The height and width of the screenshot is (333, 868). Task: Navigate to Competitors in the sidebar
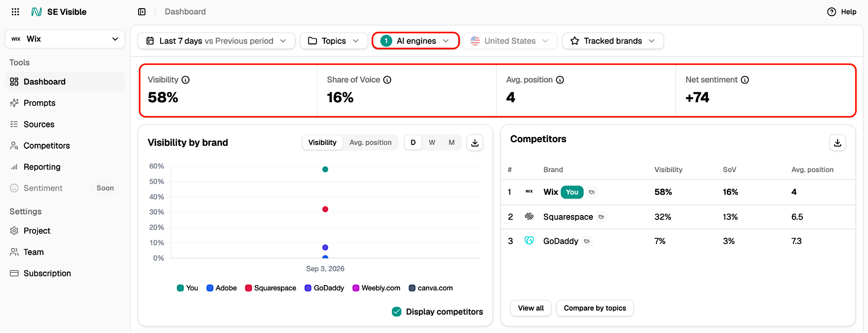coord(65,146)
